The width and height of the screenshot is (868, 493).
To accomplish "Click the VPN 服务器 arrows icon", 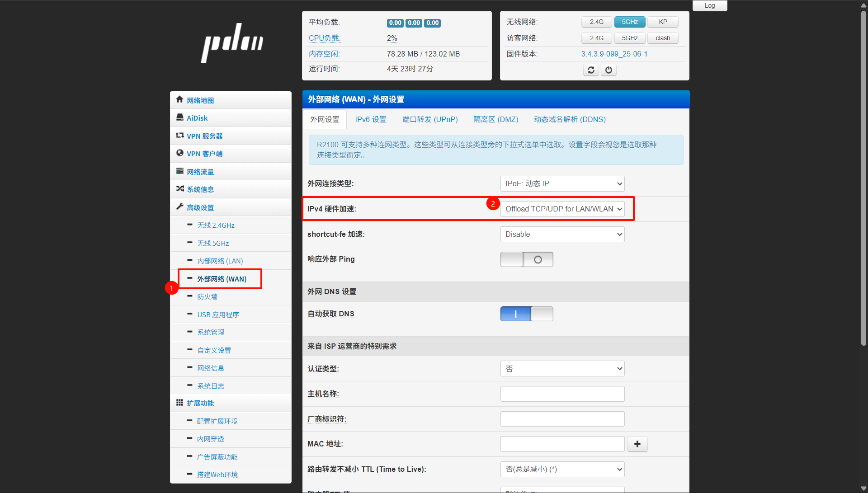I will 179,135.
